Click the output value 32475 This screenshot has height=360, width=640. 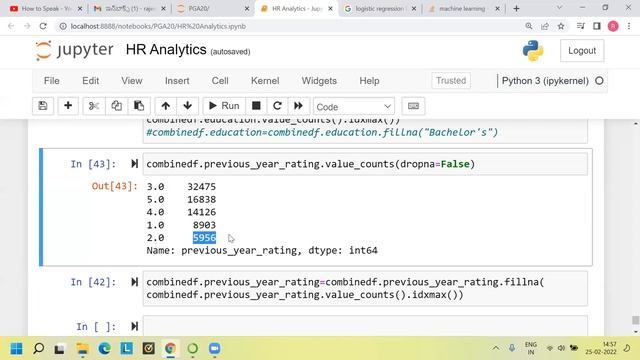coord(202,187)
